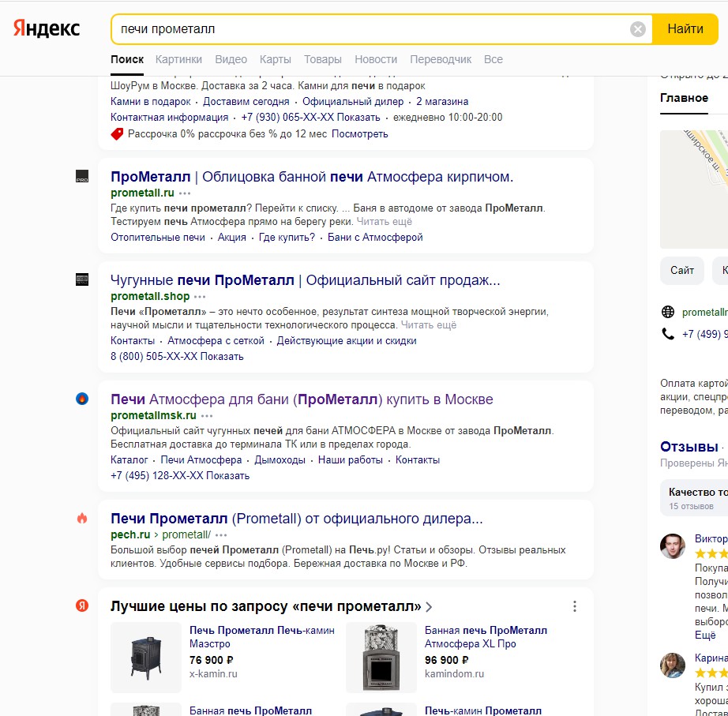Screen dimensions: 728x716
Task: Expand Читать ещё under prometall.ru snippet
Action: [384, 222]
